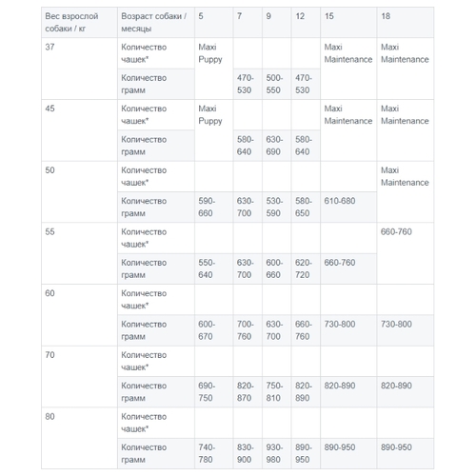This screenshot has width=476, height=476.
Task: Select the 690-750 grams cell
Action: [214, 392]
